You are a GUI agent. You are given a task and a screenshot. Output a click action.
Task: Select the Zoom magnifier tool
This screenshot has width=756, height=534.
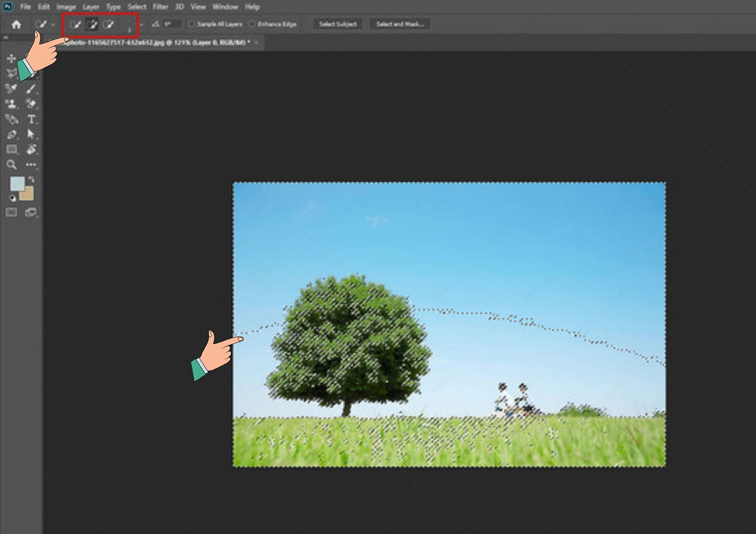click(x=11, y=164)
